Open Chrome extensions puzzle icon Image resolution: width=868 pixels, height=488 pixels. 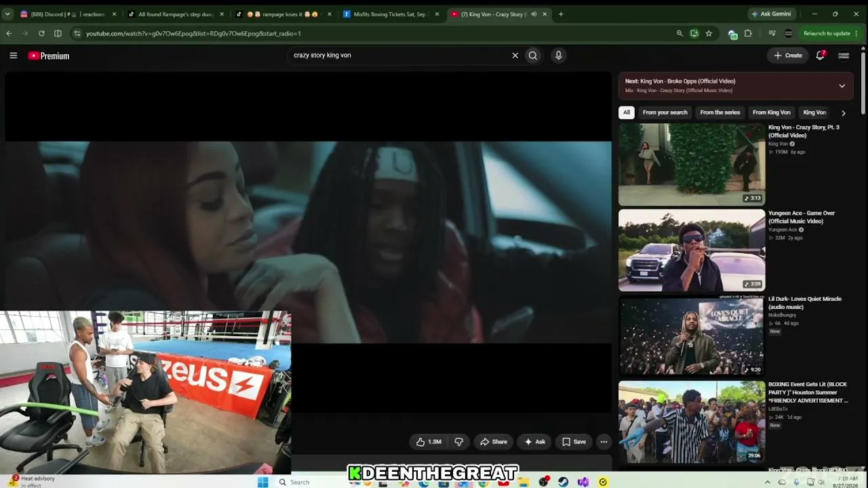[748, 33]
